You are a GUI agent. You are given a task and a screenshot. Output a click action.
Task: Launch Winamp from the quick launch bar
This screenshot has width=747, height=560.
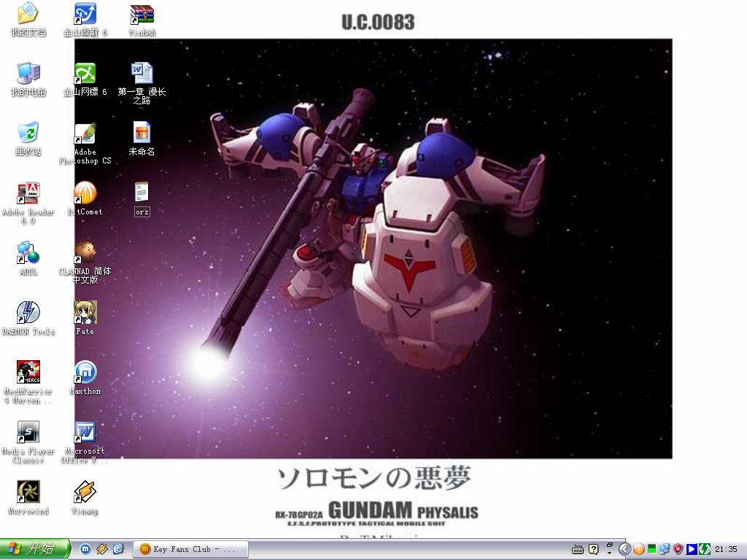coord(102,549)
